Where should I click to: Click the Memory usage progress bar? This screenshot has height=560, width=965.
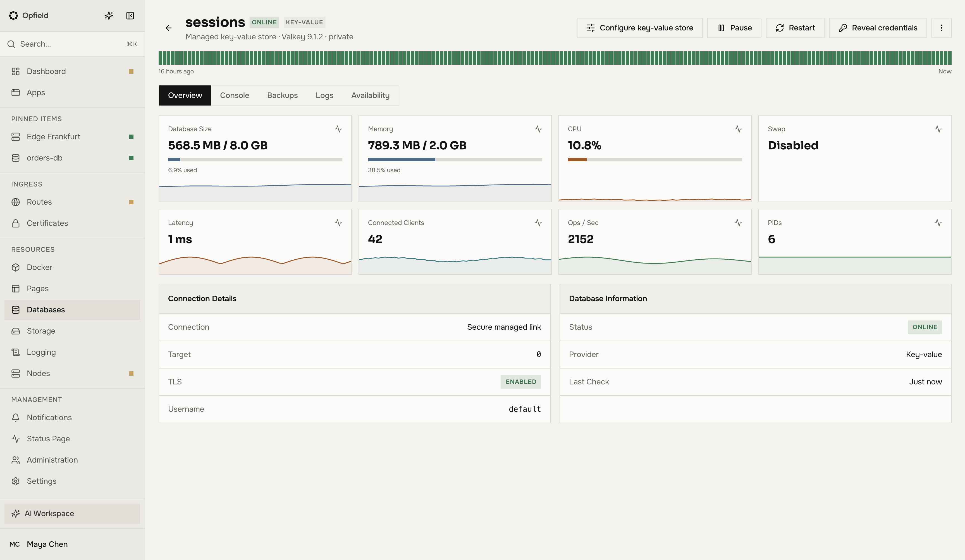(455, 160)
